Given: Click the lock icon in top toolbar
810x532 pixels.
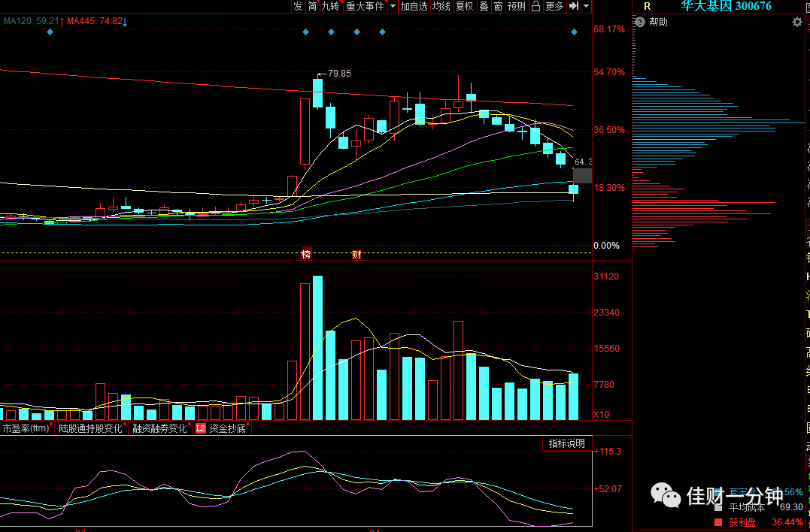Looking at the screenshot, I should [x=535, y=6].
